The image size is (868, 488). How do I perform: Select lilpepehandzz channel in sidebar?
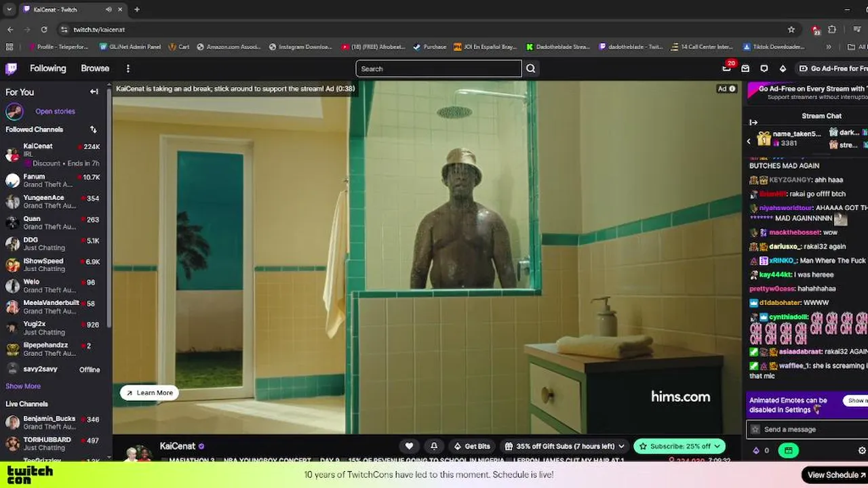[53, 348]
